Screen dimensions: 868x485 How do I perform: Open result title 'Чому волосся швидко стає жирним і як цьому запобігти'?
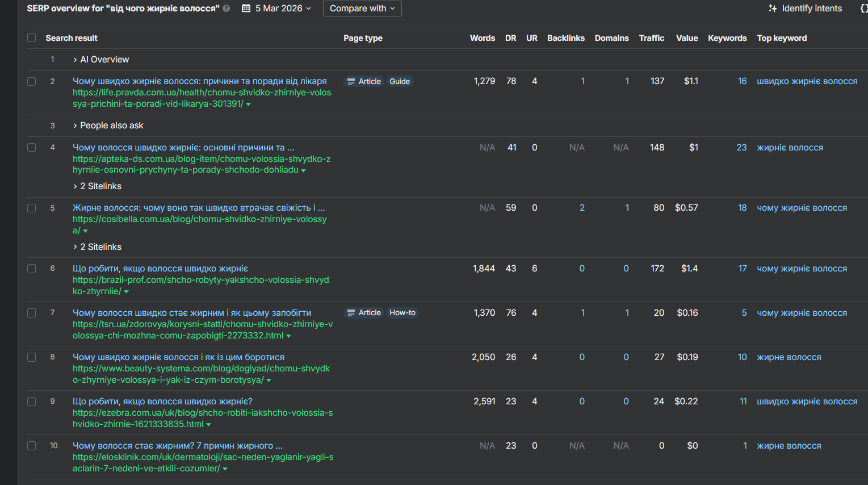[x=192, y=313]
